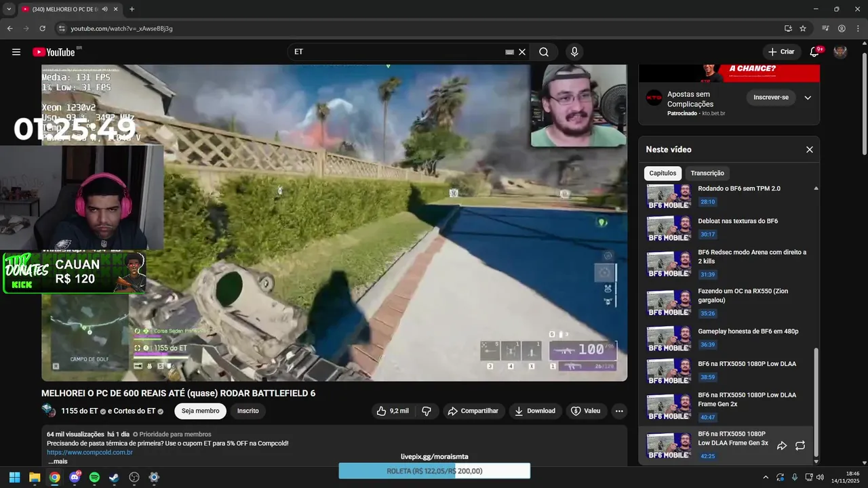
Task: Select the 31:39 timestamp of BF6 Redsec chapter
Action: 707,274
